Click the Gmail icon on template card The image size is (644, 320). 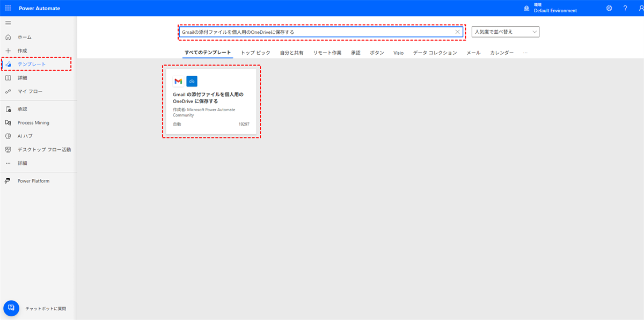tap(178, 81)
